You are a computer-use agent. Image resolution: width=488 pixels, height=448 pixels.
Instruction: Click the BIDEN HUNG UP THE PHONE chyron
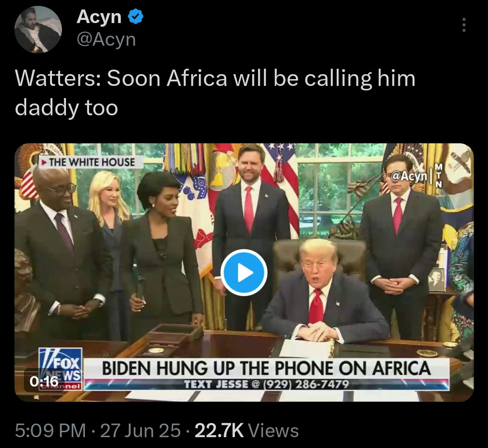267,368
